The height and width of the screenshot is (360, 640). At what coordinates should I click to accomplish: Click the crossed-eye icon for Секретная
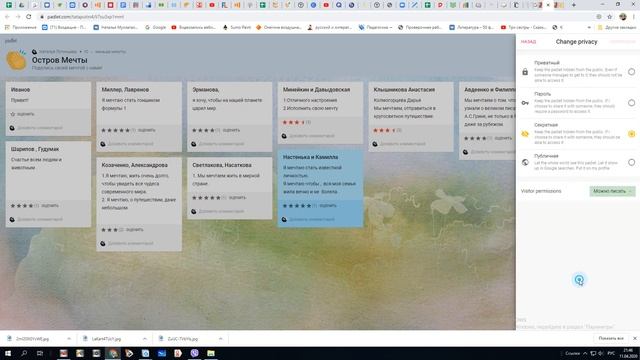(525, 134)
